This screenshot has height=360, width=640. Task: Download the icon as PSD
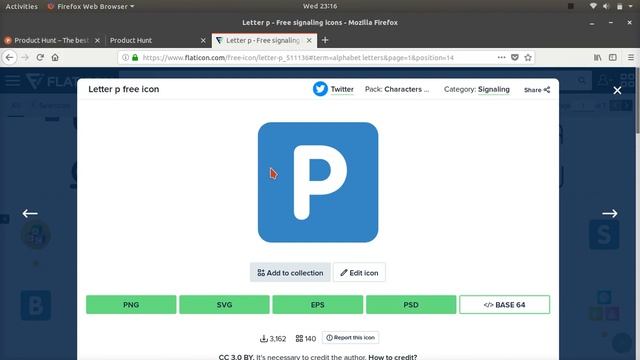coord(411,304)
